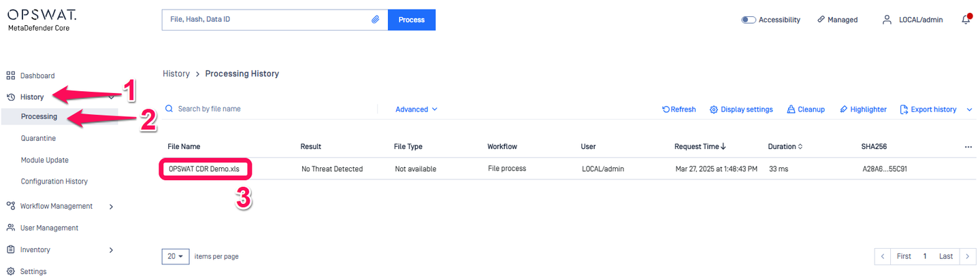The width and height of the screenshot is (980, 278).
Task: Open Dashboard in the sidebar
Action: pos(37,75)
